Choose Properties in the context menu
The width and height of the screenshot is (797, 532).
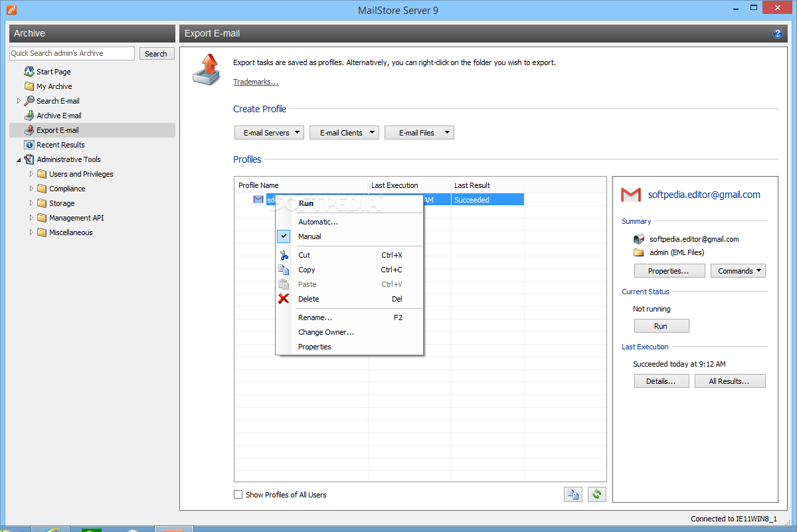tap(349, 347)
